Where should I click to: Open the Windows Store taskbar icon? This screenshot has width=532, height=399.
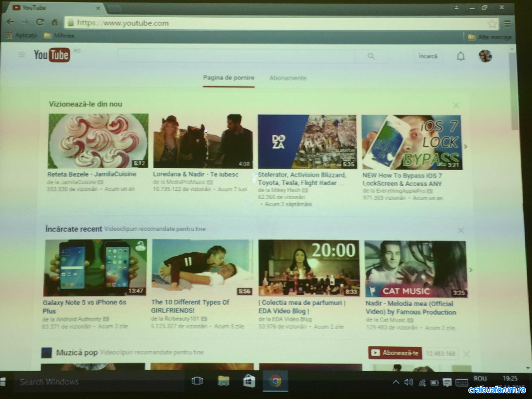(249, 381)
